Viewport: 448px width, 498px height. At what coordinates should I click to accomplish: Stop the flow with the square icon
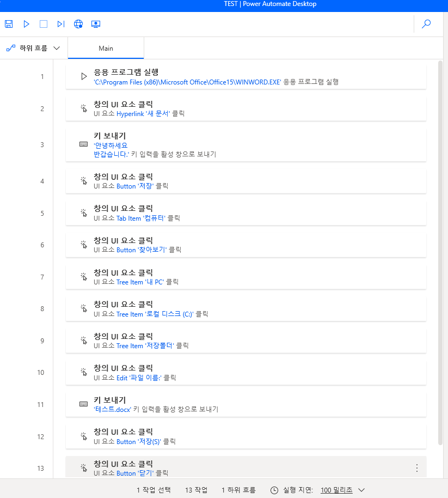point(44,24)
